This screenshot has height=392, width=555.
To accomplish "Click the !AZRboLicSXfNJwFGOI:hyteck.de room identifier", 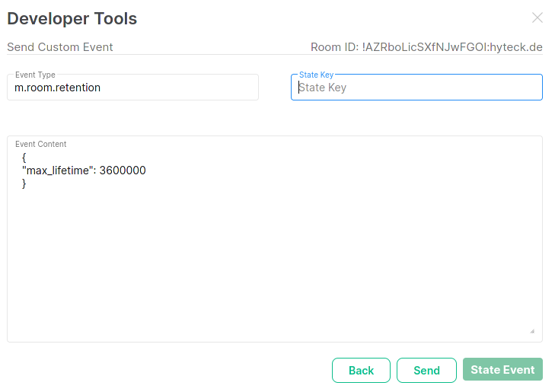I will 452,47.
